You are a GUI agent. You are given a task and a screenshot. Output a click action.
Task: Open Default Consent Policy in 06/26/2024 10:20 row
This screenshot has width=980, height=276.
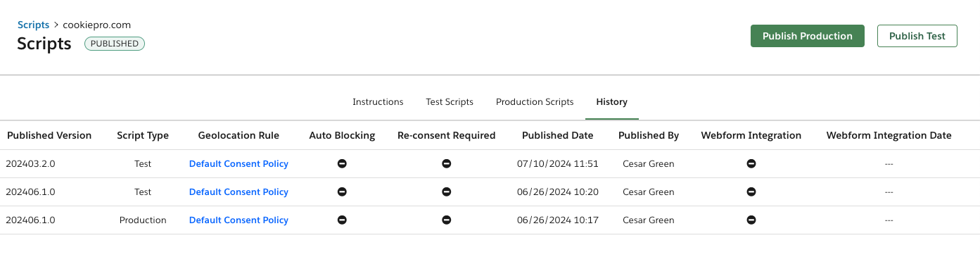coord(238,192)
